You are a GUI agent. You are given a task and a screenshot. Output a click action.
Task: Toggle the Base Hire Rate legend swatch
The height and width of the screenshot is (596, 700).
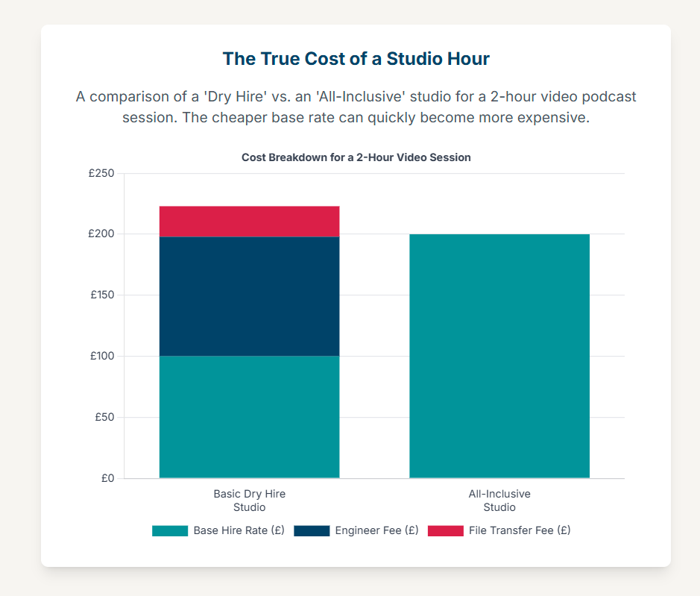click(x=170, y=531)
